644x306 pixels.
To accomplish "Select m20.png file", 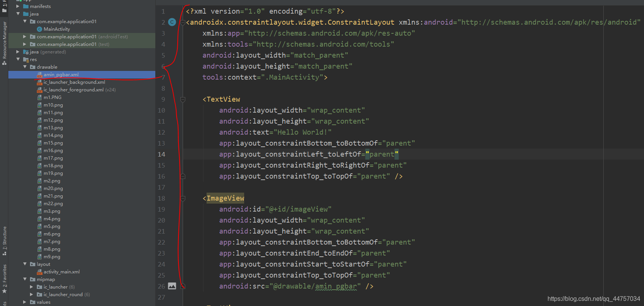I will pos(53,188).
